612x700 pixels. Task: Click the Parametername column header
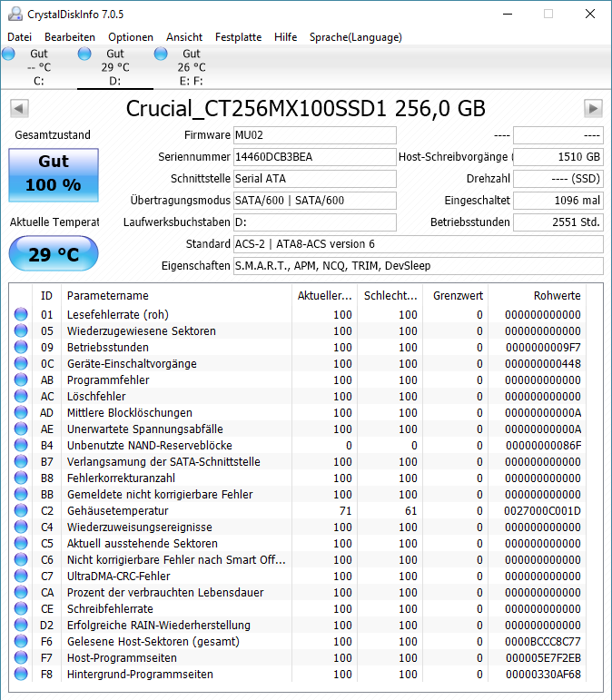point(176,296)
